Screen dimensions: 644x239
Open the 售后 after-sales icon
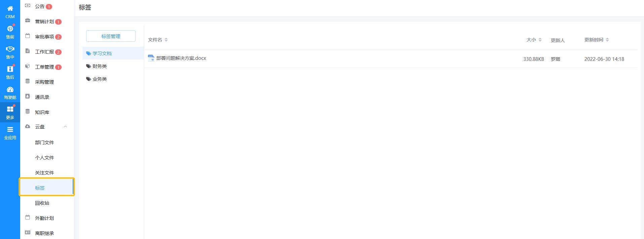pyautogui.click(x=10, y=69)
